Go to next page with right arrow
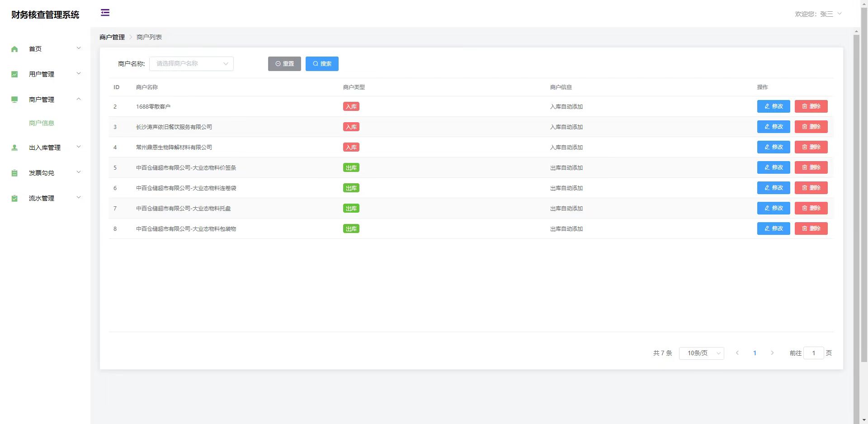868x424 pixels. [772, 353]
